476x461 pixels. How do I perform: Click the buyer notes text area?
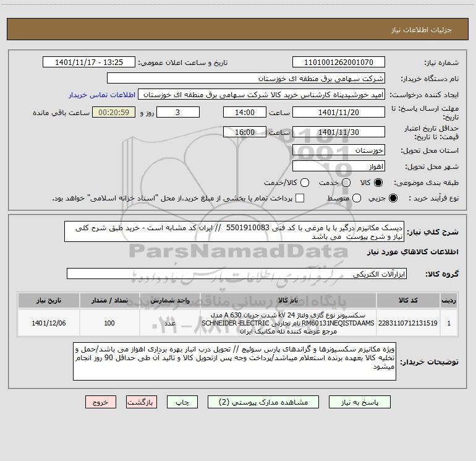pyautogui.click(x=234, y=361)
